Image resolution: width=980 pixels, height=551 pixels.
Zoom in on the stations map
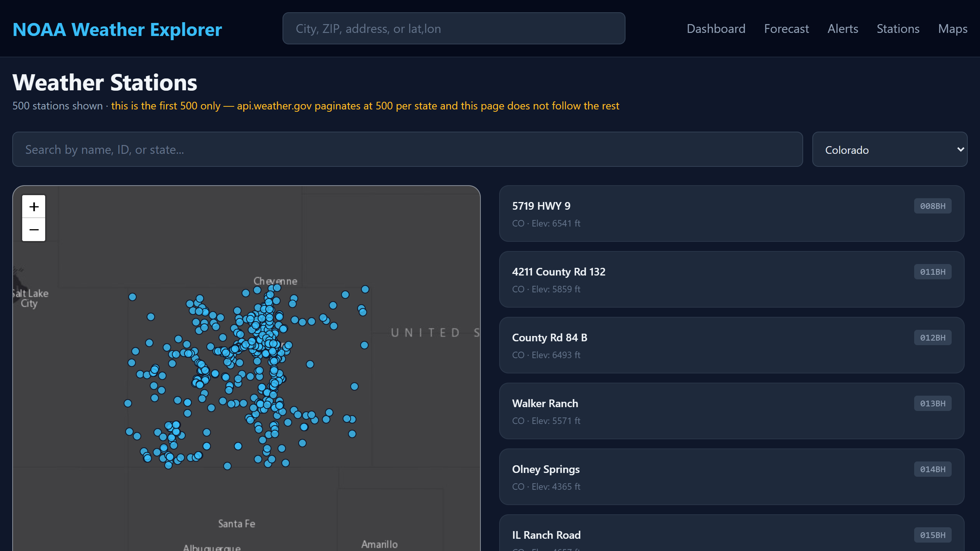point(34,207)
